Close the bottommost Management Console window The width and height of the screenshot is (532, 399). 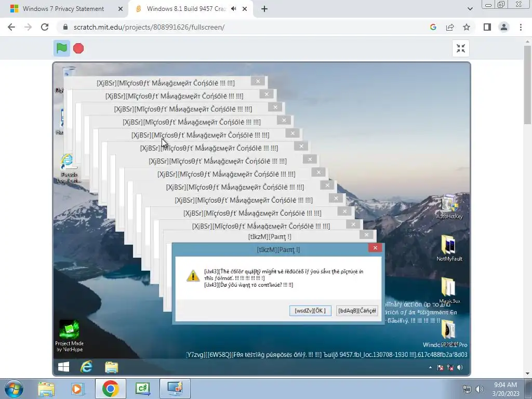[x=353, y=224]
